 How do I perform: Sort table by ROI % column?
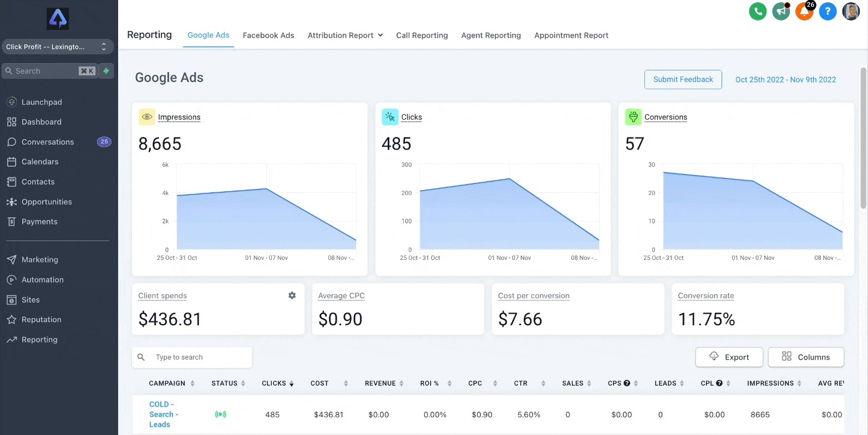[x=436, y=383]
